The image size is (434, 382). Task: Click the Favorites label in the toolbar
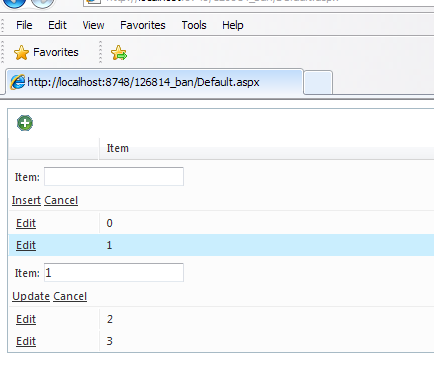click(x=56, y=52)
